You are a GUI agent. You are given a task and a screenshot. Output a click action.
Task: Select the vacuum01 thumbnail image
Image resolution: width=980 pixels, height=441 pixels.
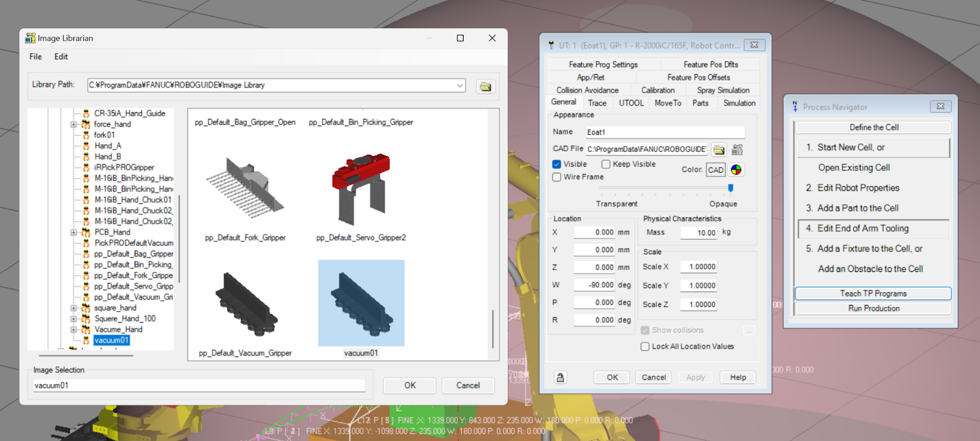(x=361, y=303)
